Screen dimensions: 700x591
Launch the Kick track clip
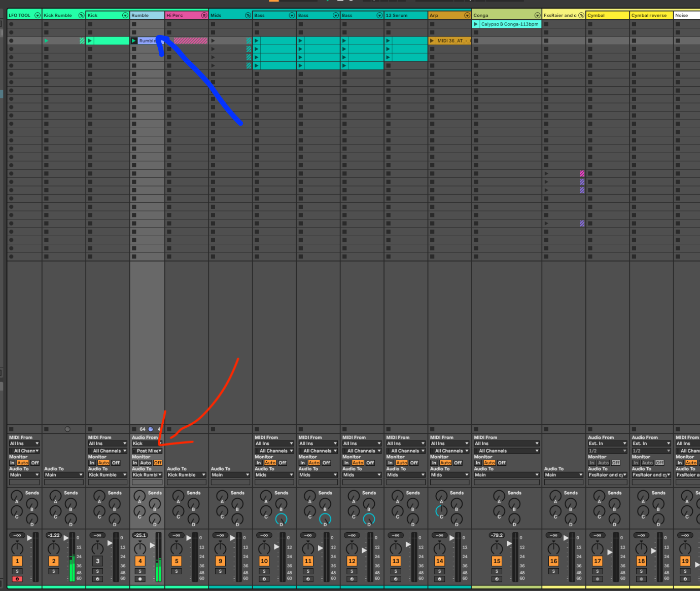108,41
